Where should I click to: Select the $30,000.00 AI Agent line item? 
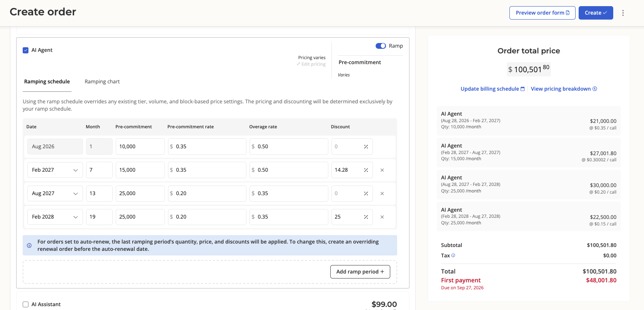coord(529,184)
